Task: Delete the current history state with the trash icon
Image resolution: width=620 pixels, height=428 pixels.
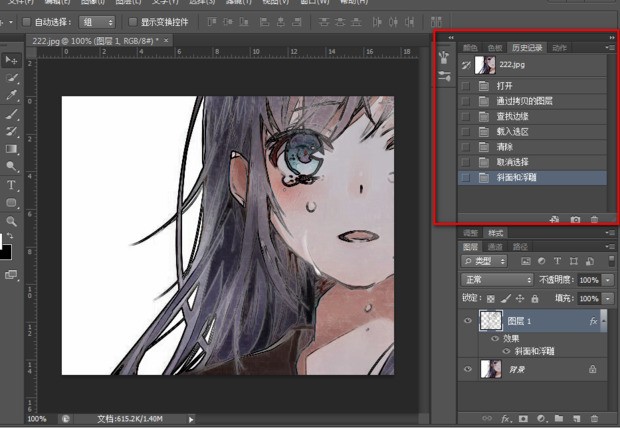Action: coord(594,219)
